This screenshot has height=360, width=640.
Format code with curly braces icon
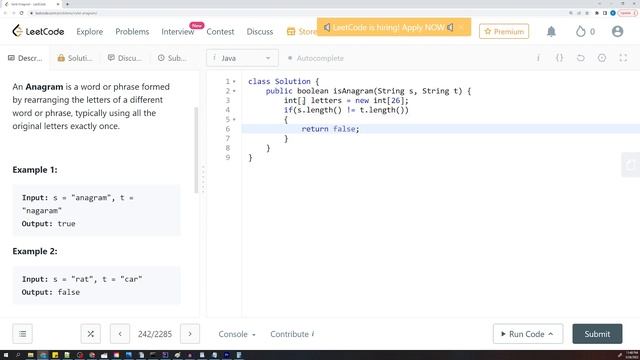click(559, 58)
